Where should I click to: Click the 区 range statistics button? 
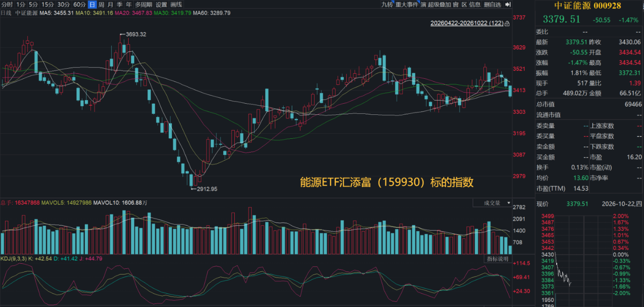pos(464,5)
